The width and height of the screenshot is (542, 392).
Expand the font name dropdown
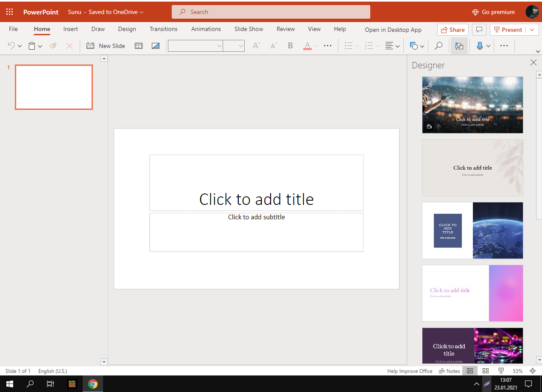click(x=219, y=46)
